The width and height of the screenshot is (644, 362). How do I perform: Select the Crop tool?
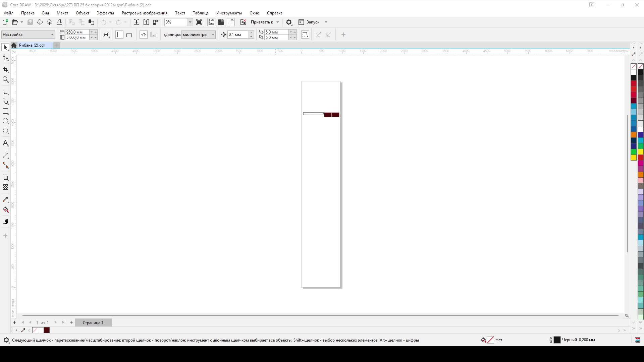pos(5,69)
